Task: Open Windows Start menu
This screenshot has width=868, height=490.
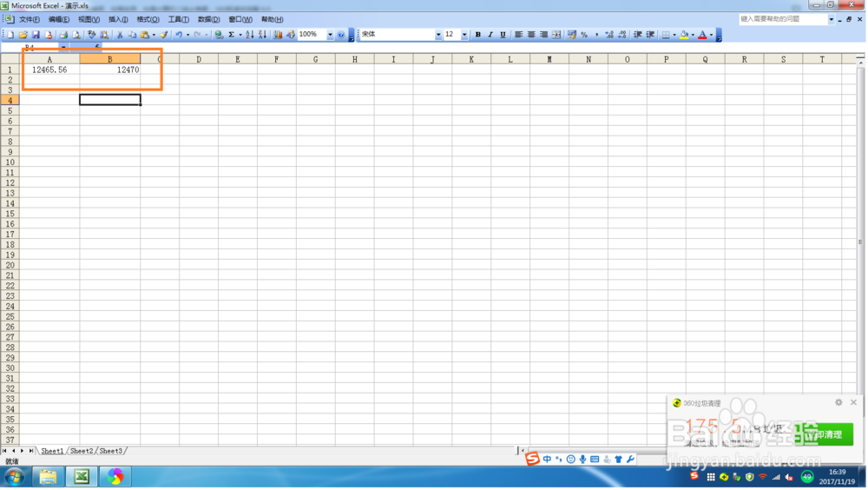Action: tap(15, 478)
